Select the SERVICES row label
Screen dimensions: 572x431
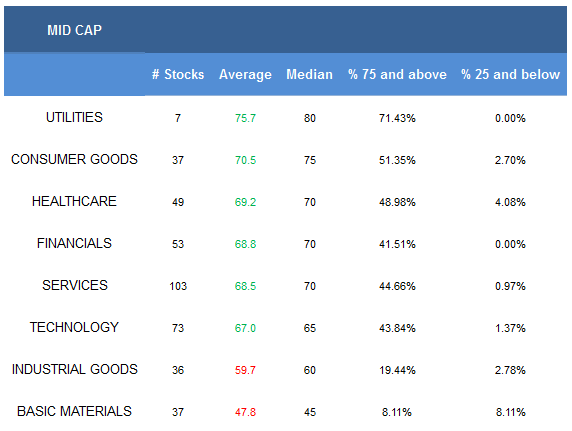pos(75,285)
